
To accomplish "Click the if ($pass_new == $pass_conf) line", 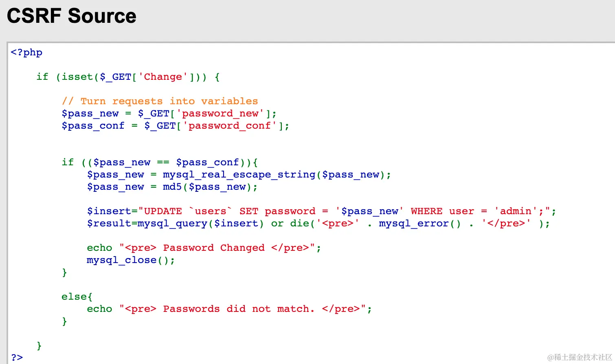I will pos(160,162).
